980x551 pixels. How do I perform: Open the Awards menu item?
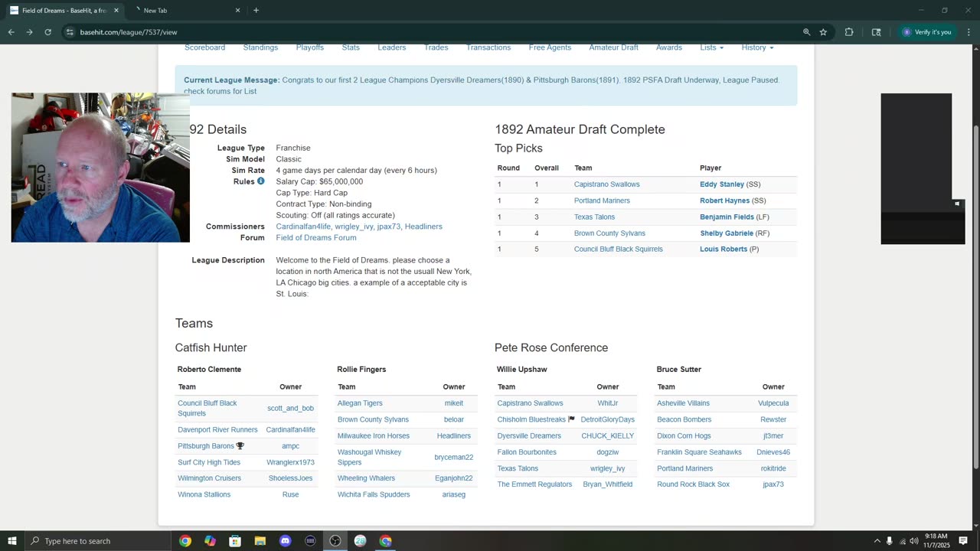point(669,47)
